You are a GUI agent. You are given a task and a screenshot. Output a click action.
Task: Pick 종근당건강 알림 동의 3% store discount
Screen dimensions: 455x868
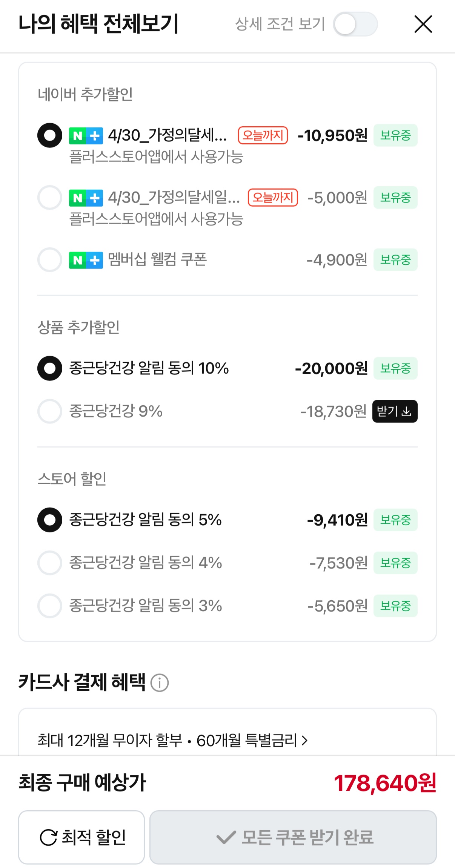pyautogui.click(x=50, y=606)
